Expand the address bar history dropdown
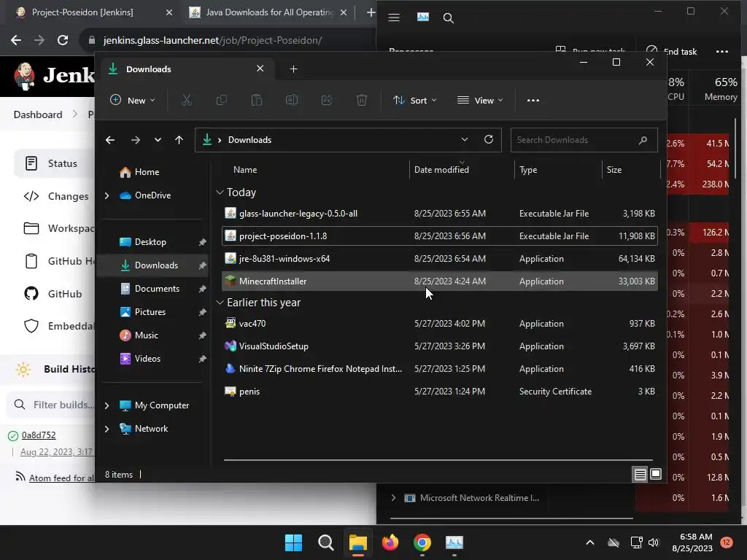The image size is (747, 560). 465,139
